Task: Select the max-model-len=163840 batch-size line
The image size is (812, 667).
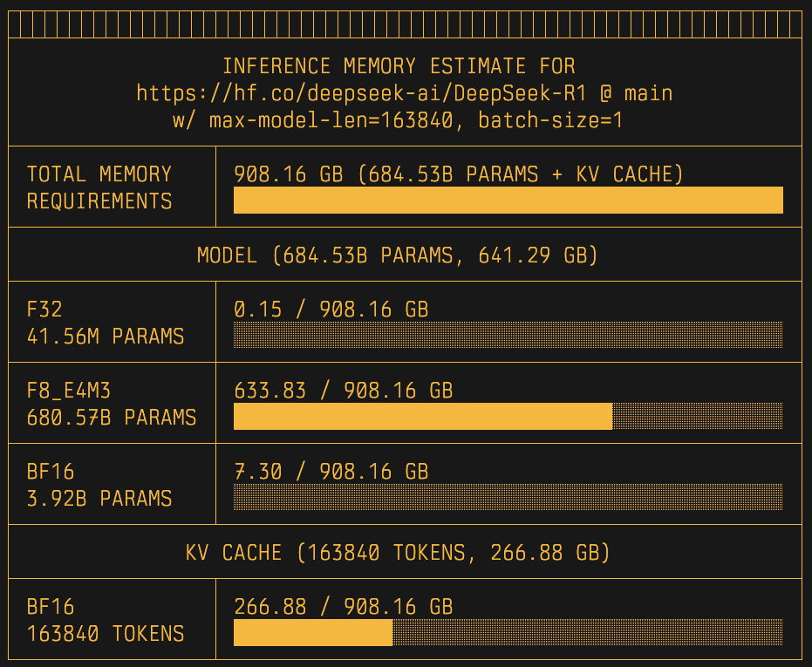Action: pos(398,120)
